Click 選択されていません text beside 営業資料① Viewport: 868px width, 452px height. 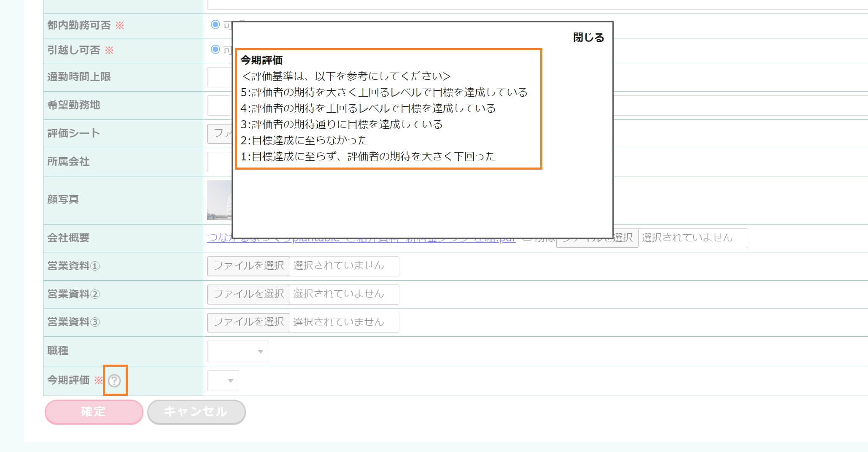pos(338,266)
